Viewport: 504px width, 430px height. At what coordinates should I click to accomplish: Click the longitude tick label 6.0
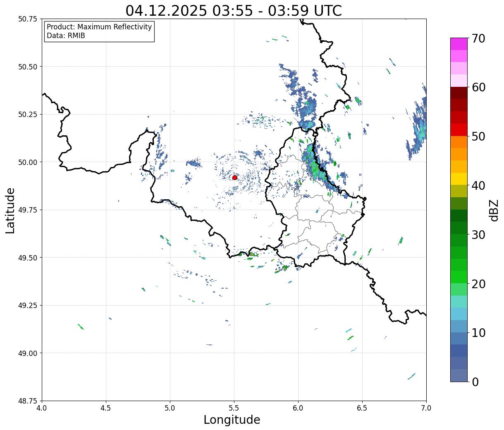point(298,408)
